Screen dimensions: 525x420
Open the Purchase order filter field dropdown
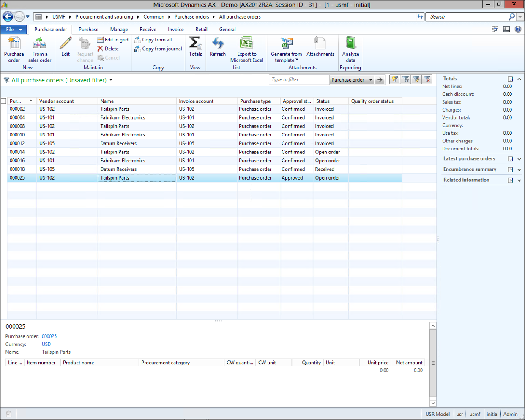coord(370,80)
